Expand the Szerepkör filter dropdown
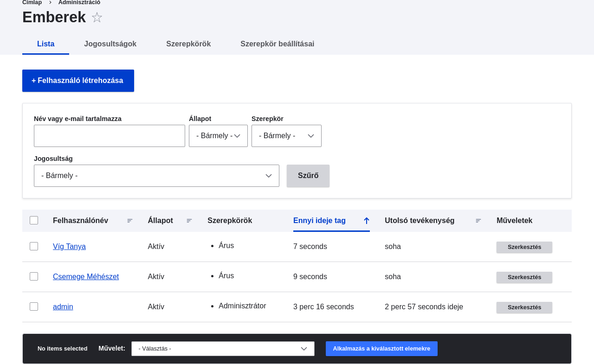Screen dimensions: 594x364 click(x=286, y=136)
